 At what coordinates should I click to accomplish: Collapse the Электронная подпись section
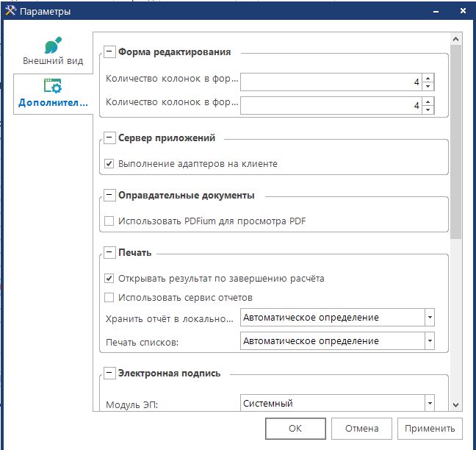[x=109, y=374]
